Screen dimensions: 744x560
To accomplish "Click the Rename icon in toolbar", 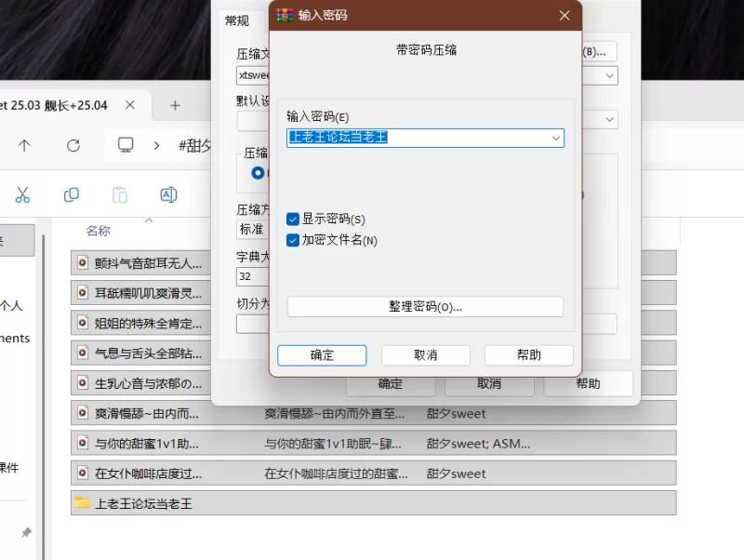I will tap(168, 194).
